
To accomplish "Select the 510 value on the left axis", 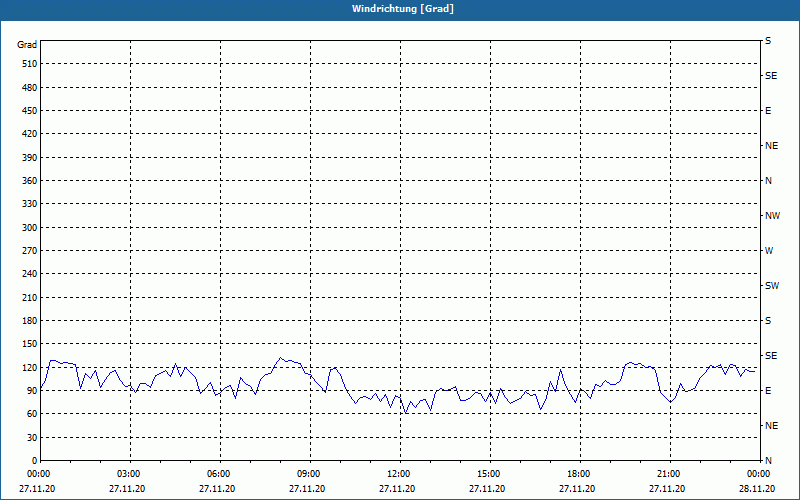I will click(28, 64).
